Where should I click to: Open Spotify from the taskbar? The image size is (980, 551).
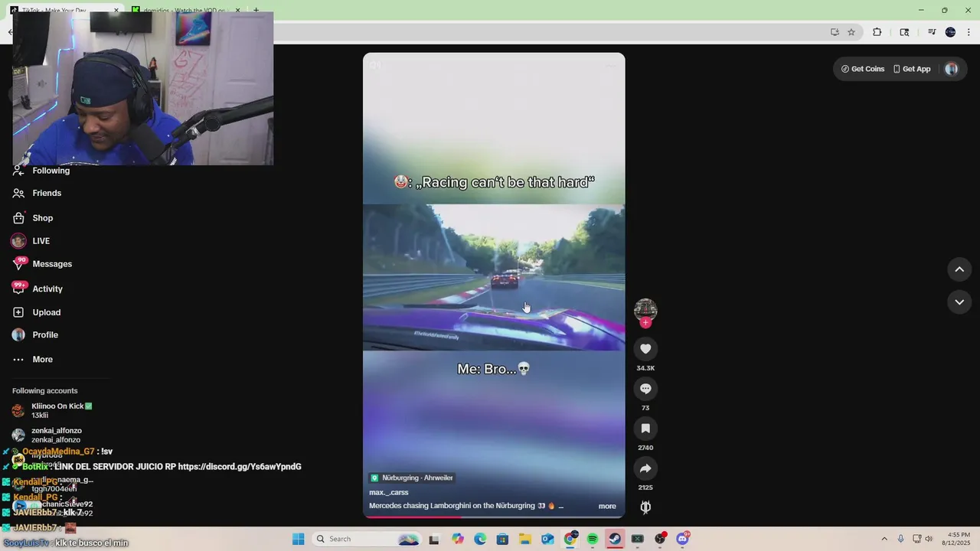click(593, 539)
